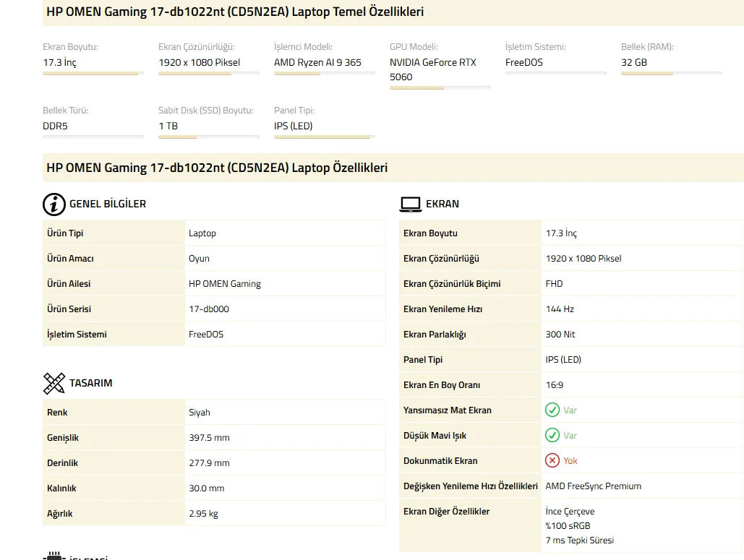
Task: Click the 'DDR5' memory type value
Action: [x=55, y=126]
